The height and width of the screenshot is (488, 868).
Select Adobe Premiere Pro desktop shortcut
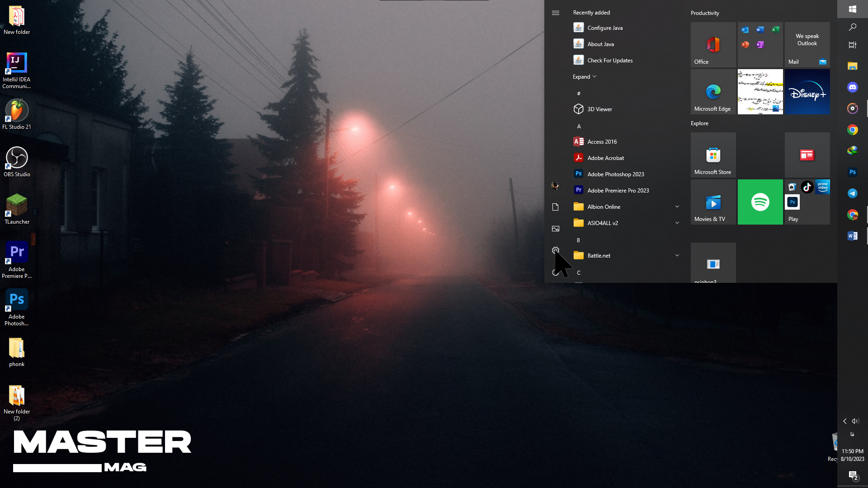17,260
